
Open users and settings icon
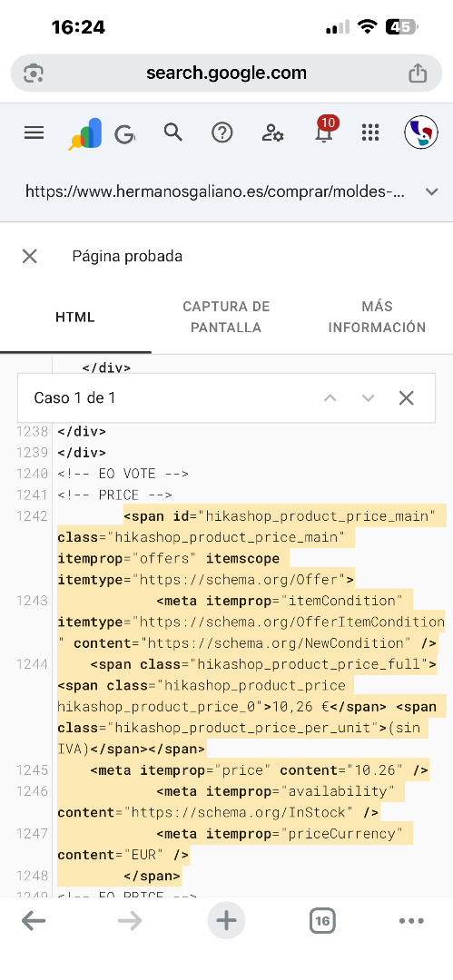pos(273,132)
